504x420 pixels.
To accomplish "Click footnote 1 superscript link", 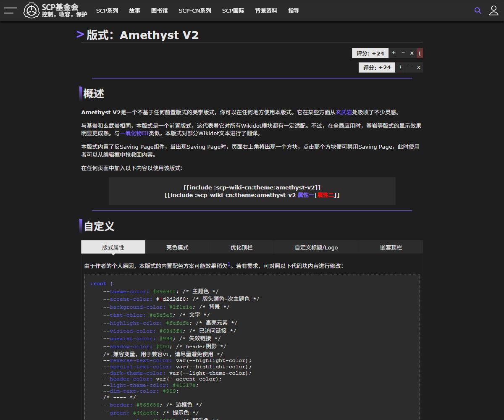I will 229,264.
